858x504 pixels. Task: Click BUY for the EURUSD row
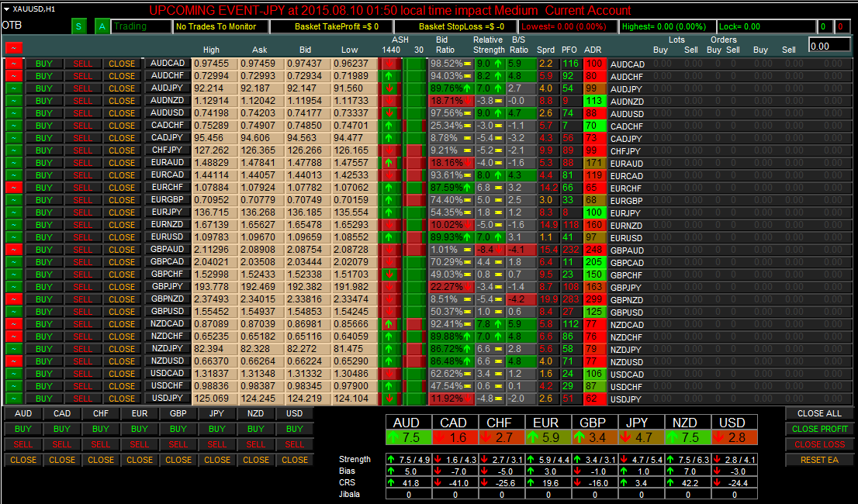(x=43, y=237)
